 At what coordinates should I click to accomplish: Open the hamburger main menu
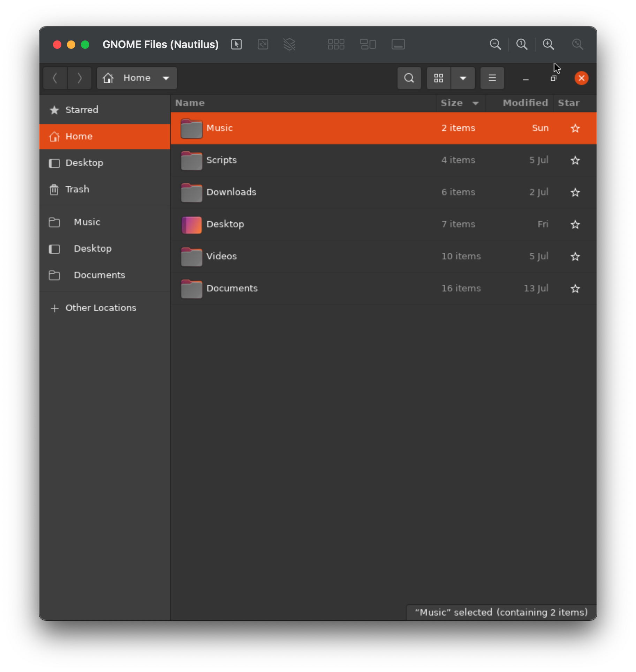click(x=492, y=78)
